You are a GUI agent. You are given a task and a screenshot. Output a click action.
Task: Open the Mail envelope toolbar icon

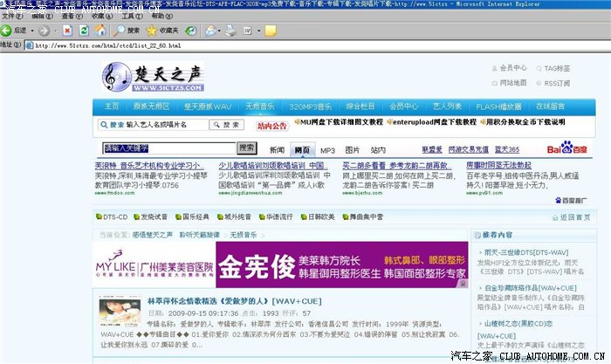pos(211,30)
